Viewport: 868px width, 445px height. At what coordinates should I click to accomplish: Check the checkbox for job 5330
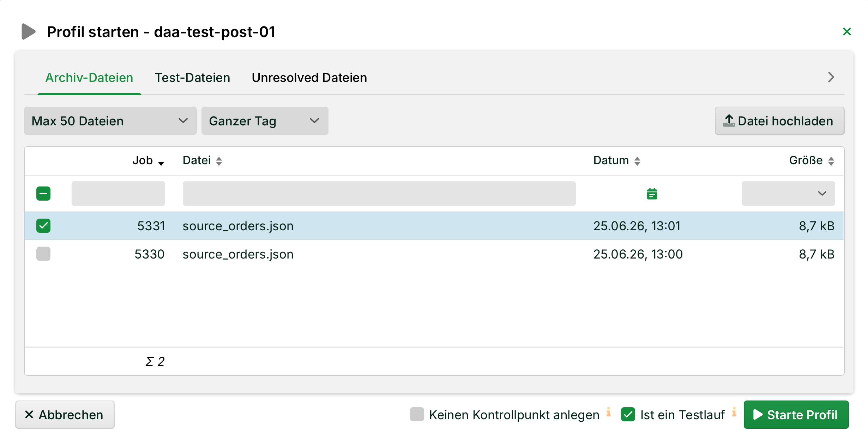tap(43, 254)
